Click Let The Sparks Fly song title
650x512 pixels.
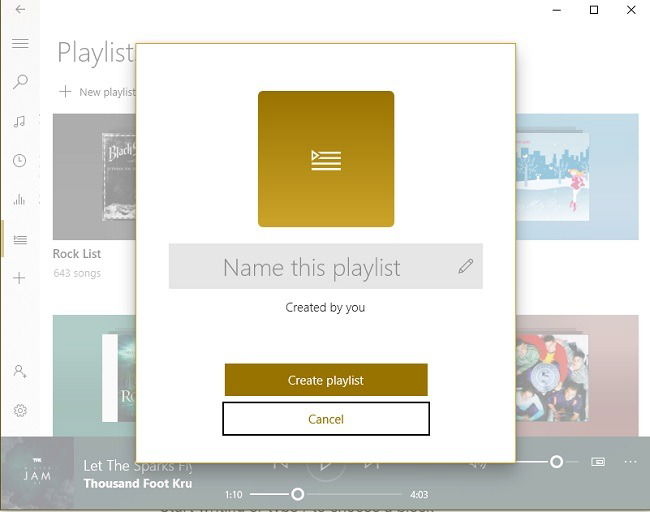(x=138, y=466)
